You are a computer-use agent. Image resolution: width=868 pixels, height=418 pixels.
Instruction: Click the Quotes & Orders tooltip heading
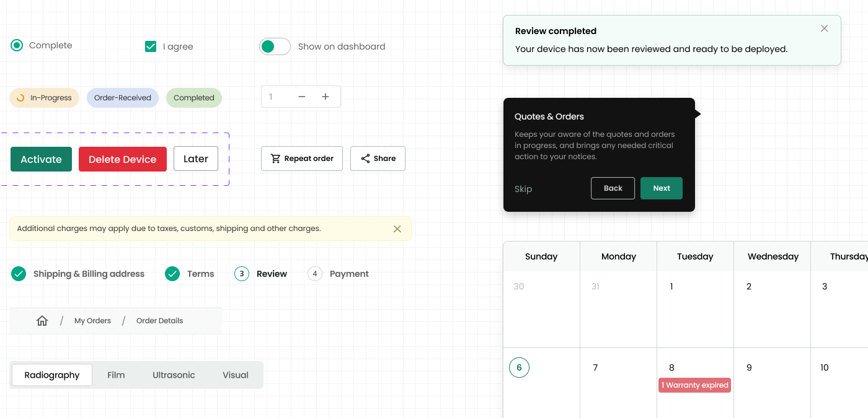tap(549, 116)
